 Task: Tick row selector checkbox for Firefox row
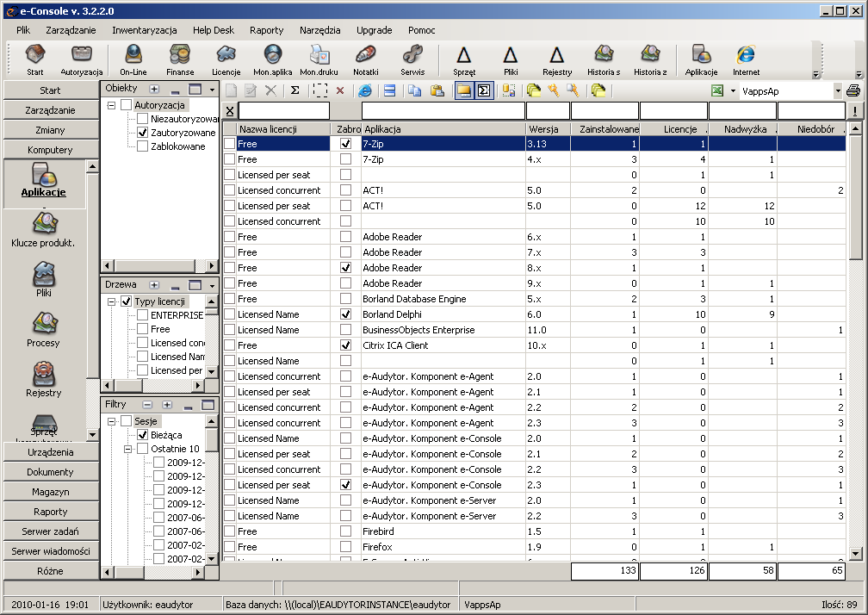(229, 546)
